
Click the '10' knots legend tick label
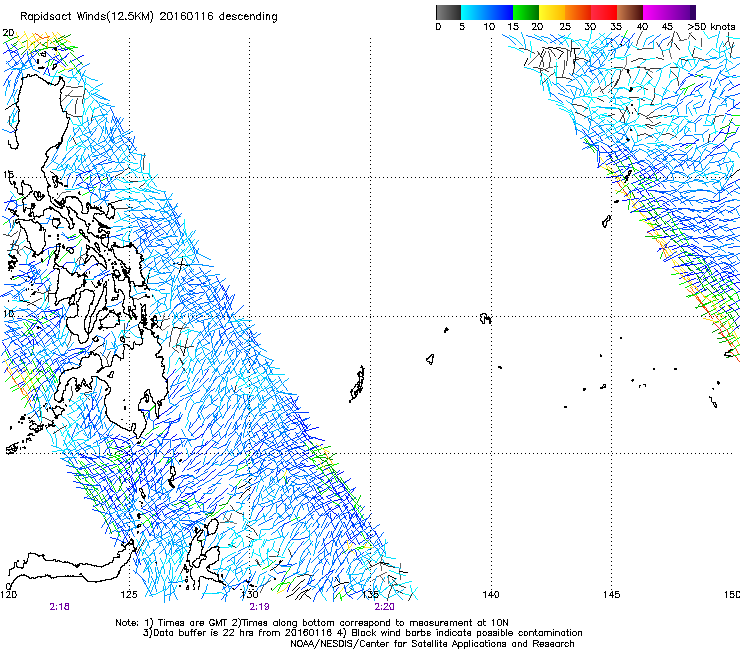[x=489, y=27]
